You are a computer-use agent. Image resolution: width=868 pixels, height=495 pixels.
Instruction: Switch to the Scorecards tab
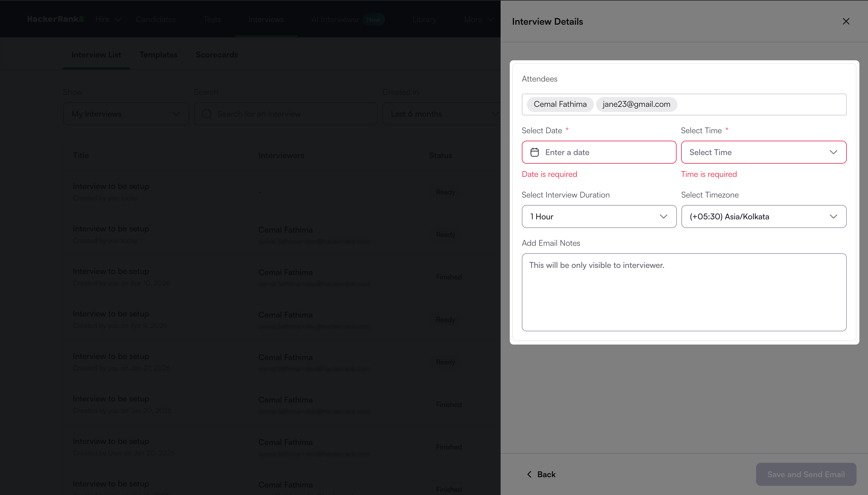[x=216, y=55]
